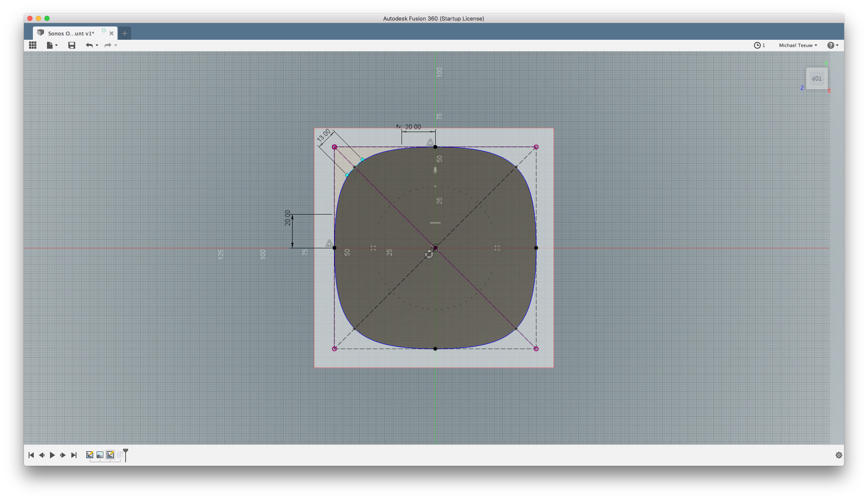The image size is (868, 500).
Task: Click the TOP face of the ViewCube
Action: point(816,79)
